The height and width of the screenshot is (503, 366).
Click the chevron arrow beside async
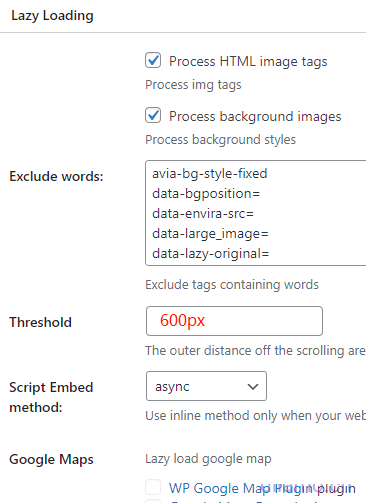click(x=253, y=387)
